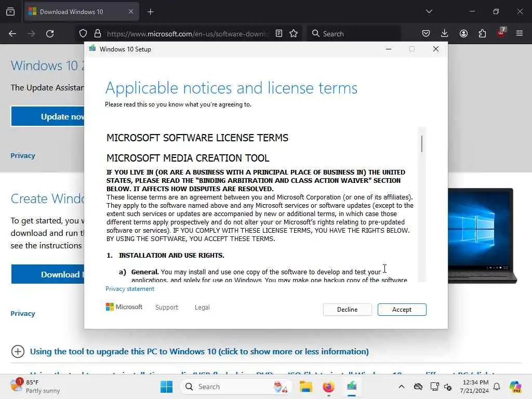
Task: Open the display cast tray icon
Action: point(435,387)
